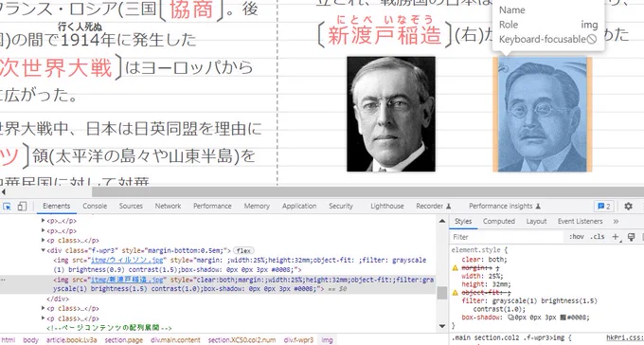Collapse the div class f-wpr3 node
The image size is (644, 345).
pos(44,250)
